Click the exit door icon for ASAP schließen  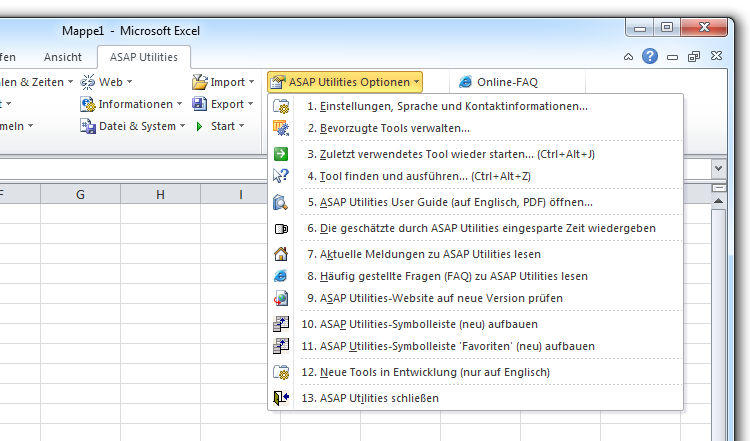[x=281, y=397]
